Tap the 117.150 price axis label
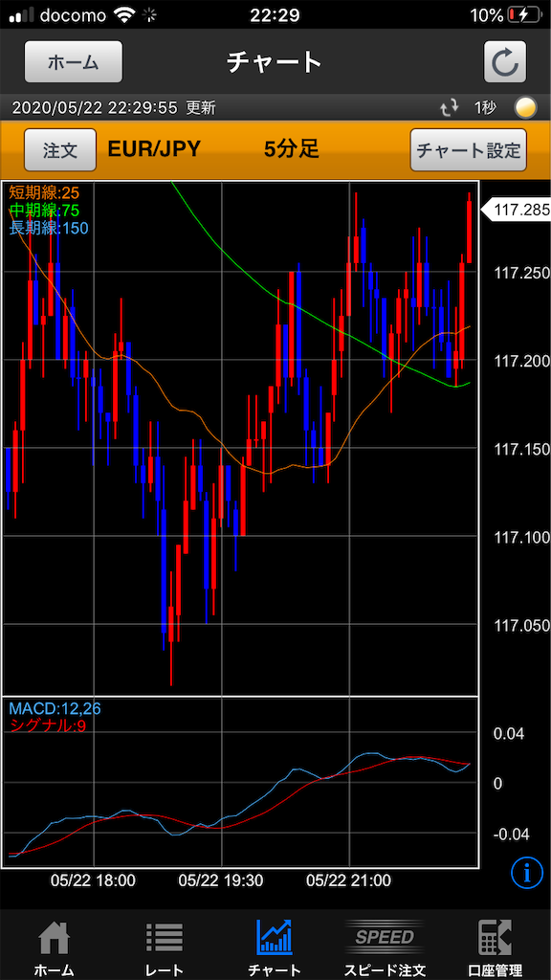 [x=521, y=449]
